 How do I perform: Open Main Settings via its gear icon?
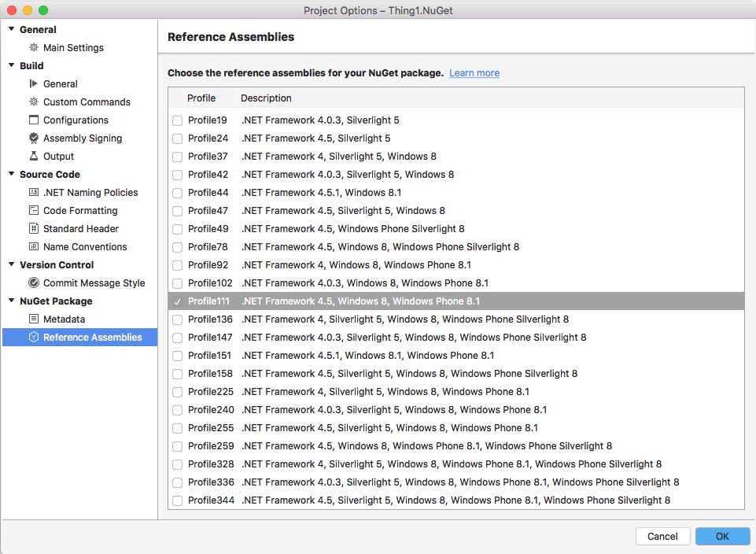(33, 47)
